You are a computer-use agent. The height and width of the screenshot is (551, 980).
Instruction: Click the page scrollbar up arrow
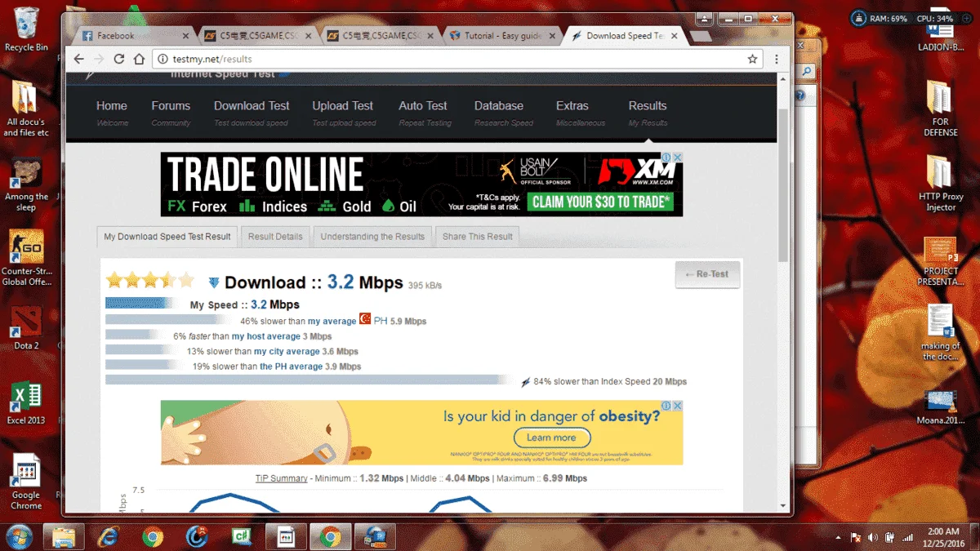click(783, 79)
